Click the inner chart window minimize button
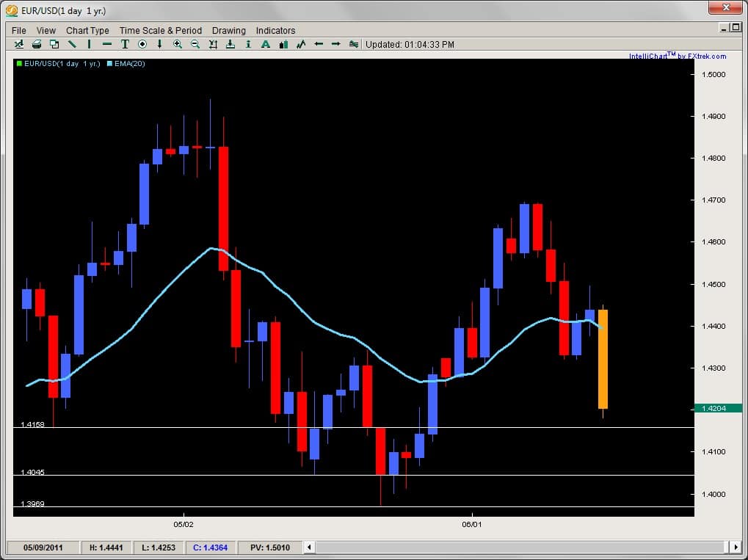The height and width of the screenshot is (560, 748). pyautogui.click(x=724, y=28)
